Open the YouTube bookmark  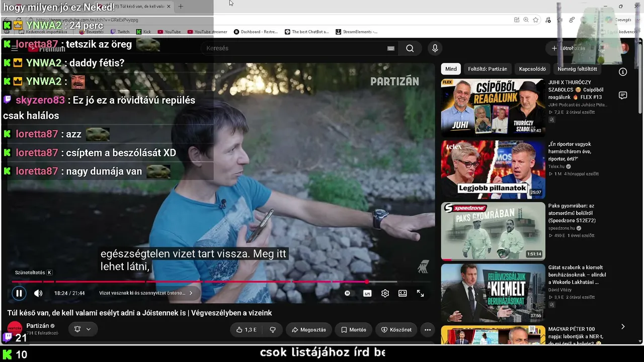(x=169, y=32)
